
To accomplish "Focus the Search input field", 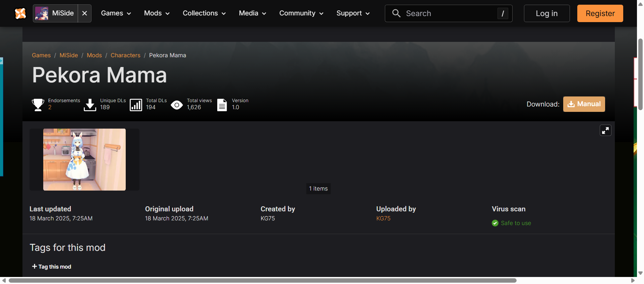I will (449, 13).
